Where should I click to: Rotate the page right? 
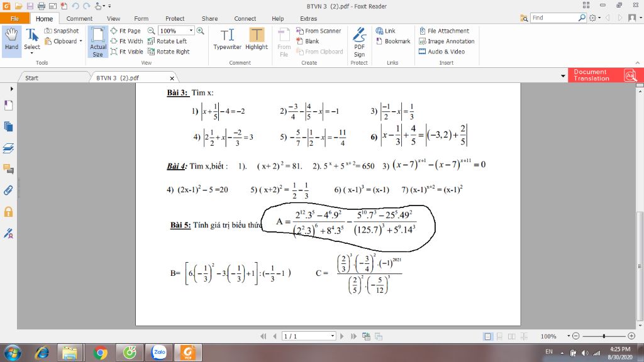(x=169, y=52)
